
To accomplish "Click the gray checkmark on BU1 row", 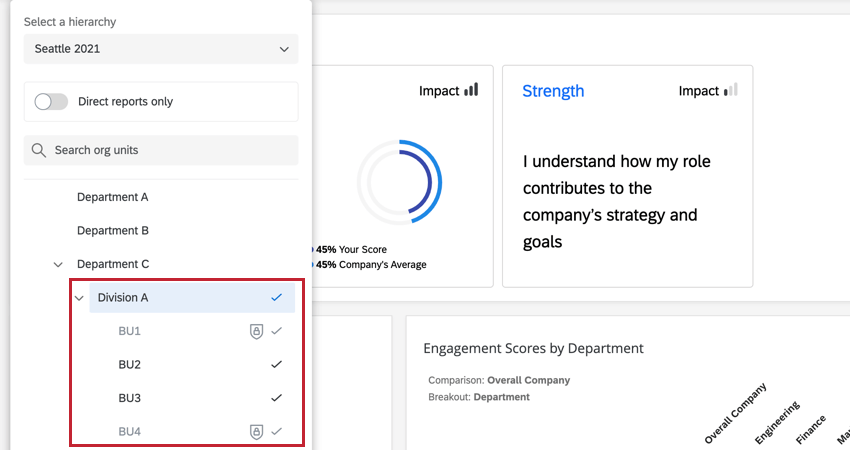I will 277,331.
